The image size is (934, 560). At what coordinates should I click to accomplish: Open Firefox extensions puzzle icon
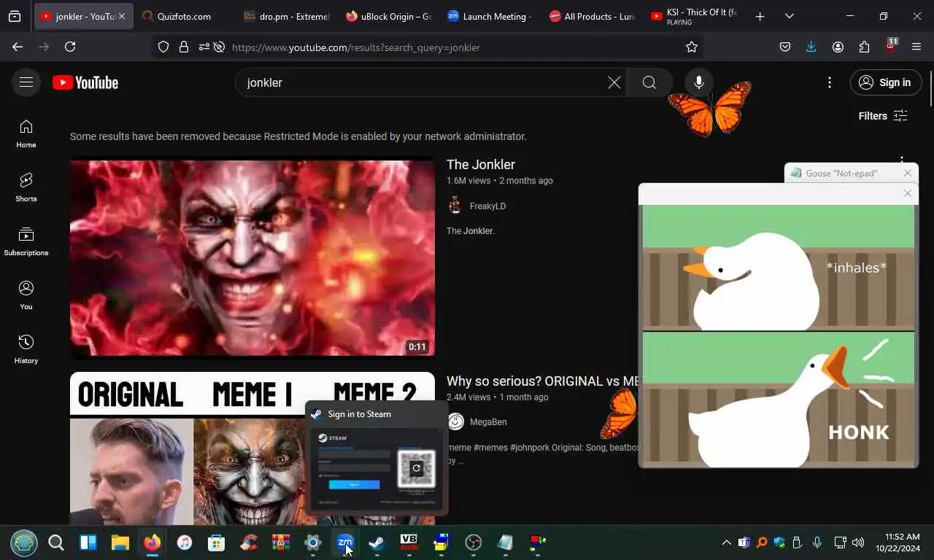coord(864,47)
